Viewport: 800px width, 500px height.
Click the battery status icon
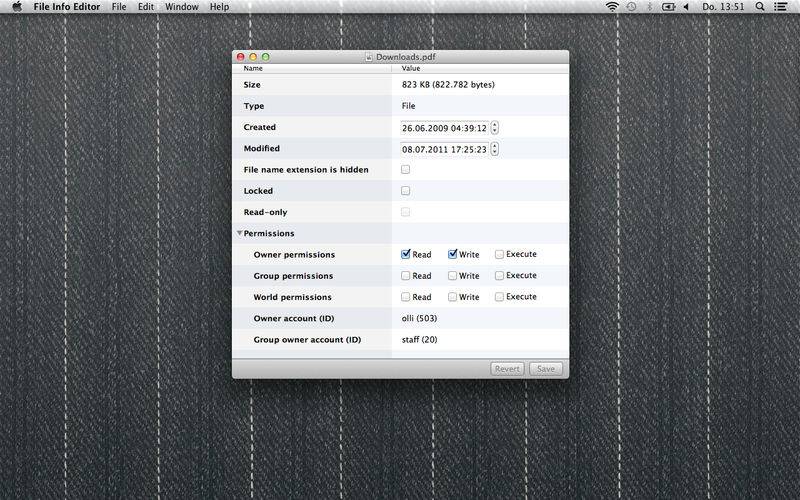pos(668,7)
